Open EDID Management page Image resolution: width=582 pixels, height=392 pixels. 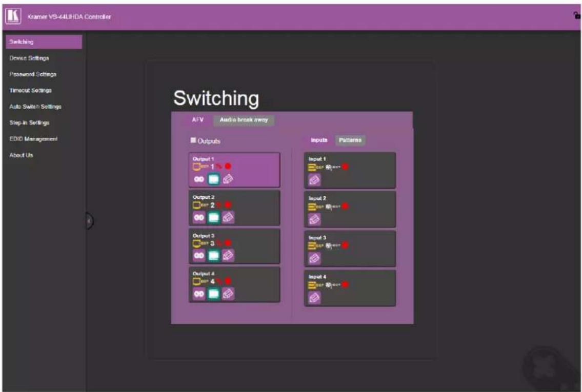pyautogui.click(x=33, y=139)
